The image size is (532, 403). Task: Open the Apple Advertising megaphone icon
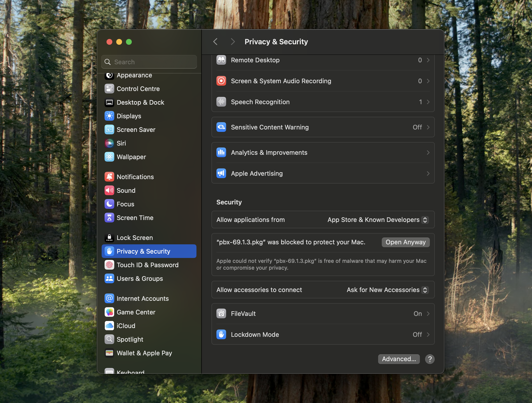coord(221,173)
